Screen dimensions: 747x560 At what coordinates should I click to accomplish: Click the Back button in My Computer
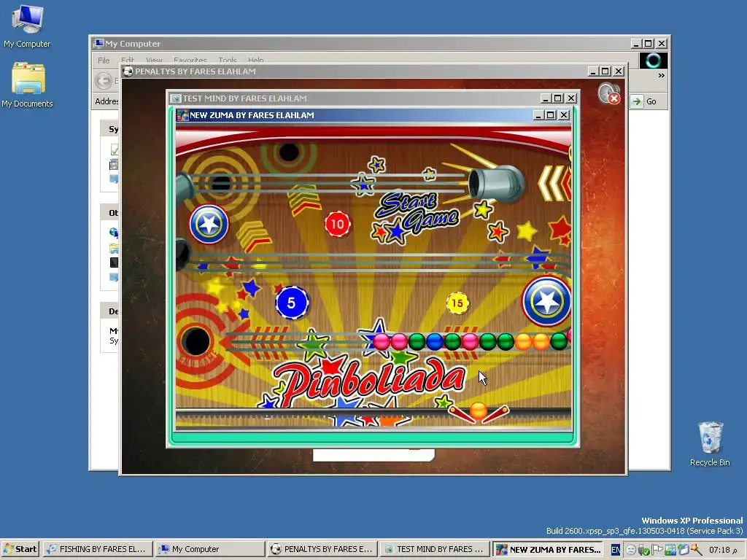104,80
